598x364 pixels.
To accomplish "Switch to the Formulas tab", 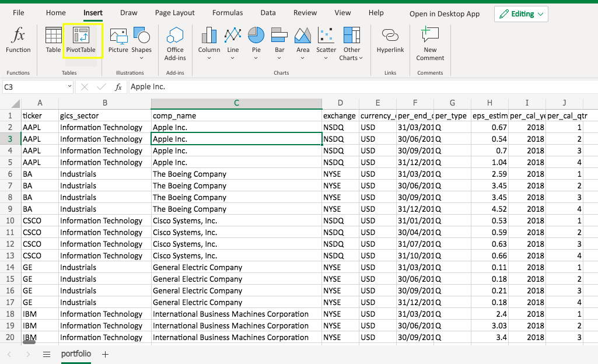I will (228, 13).
